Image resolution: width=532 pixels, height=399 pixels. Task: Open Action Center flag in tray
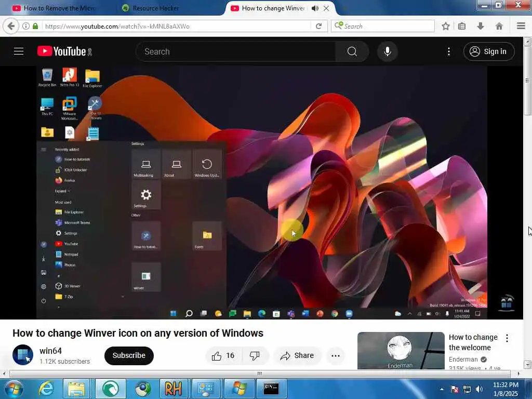click(455, 389)
